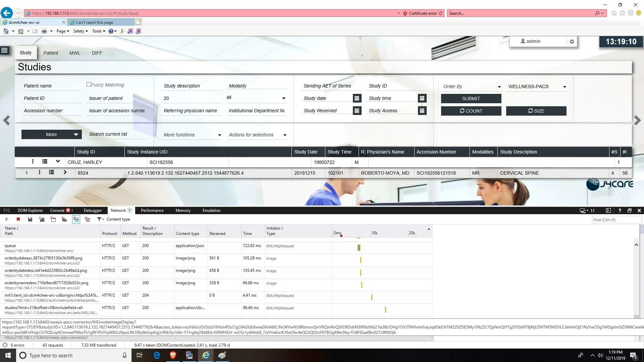Viewport: 644px width, 362px height.
Task: Show attributes list for CRUZ, HARLEY patient
Action: click(x=45, y=162)
